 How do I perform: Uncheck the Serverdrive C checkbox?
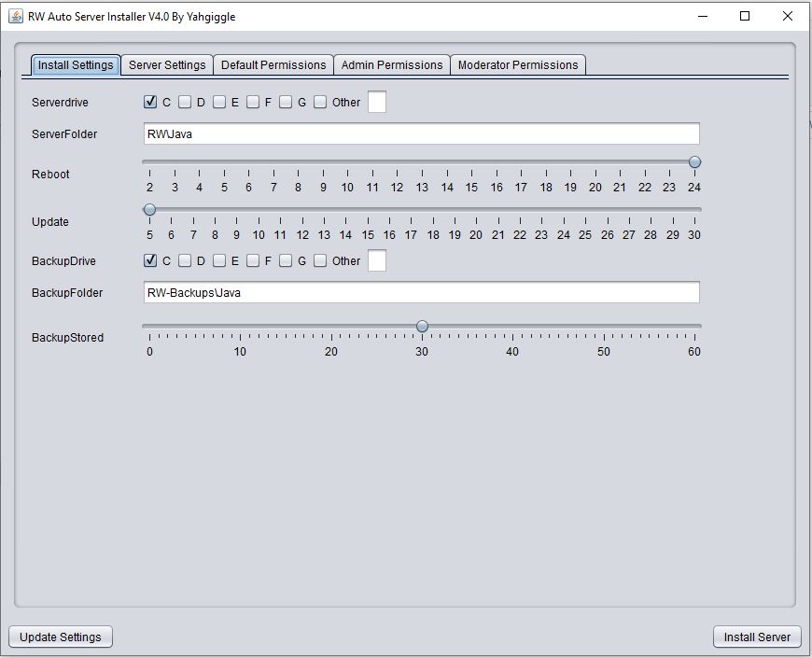(150, 103)
